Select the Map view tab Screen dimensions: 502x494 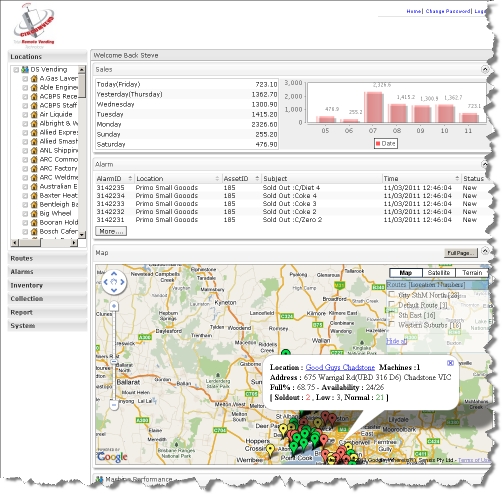406,273
